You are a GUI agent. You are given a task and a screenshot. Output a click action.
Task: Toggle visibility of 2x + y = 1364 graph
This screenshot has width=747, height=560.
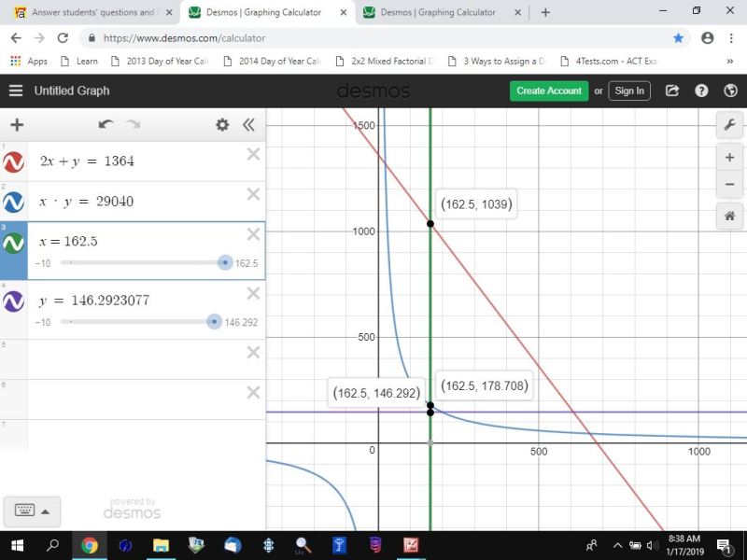pyautogui.click(x=13, y=161)
